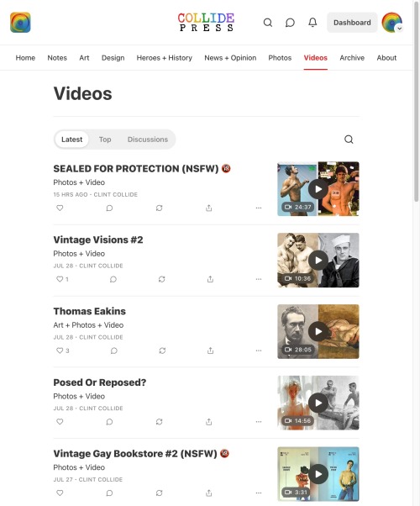Open more options for Vintage Visions #2
420x506 pixels.
259,279
